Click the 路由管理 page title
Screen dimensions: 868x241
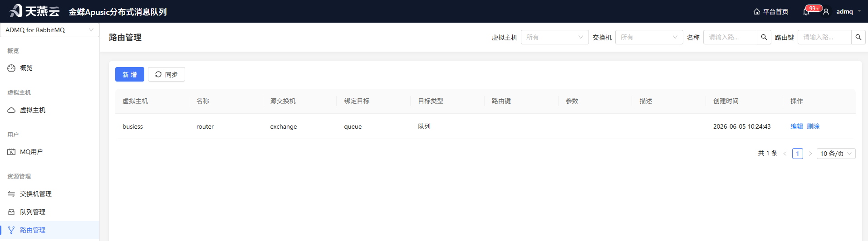click(125, 37)
